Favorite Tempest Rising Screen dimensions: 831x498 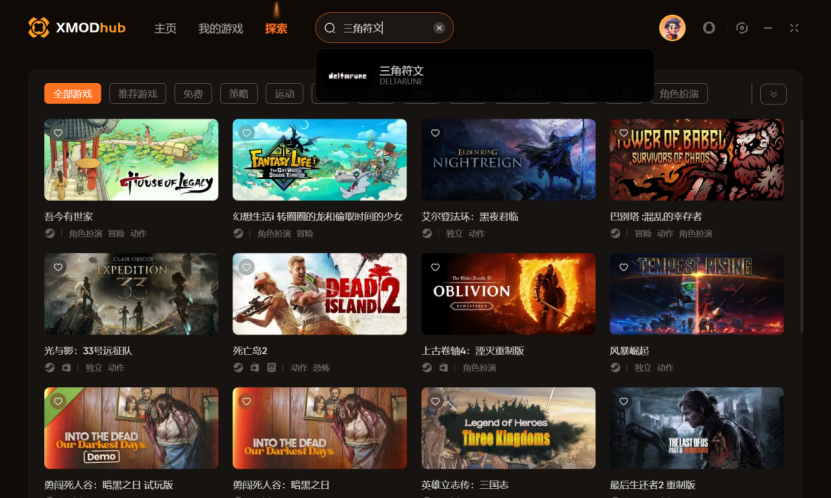click(624, 267)
